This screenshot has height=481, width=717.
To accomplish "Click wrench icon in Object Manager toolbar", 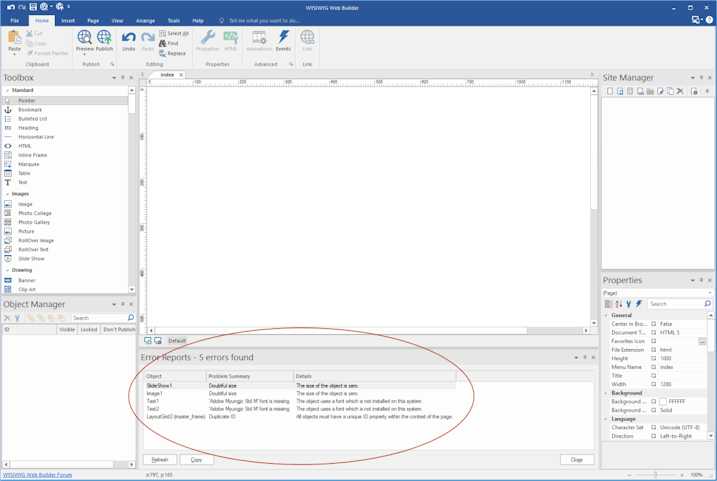I will tap(17, 318).
